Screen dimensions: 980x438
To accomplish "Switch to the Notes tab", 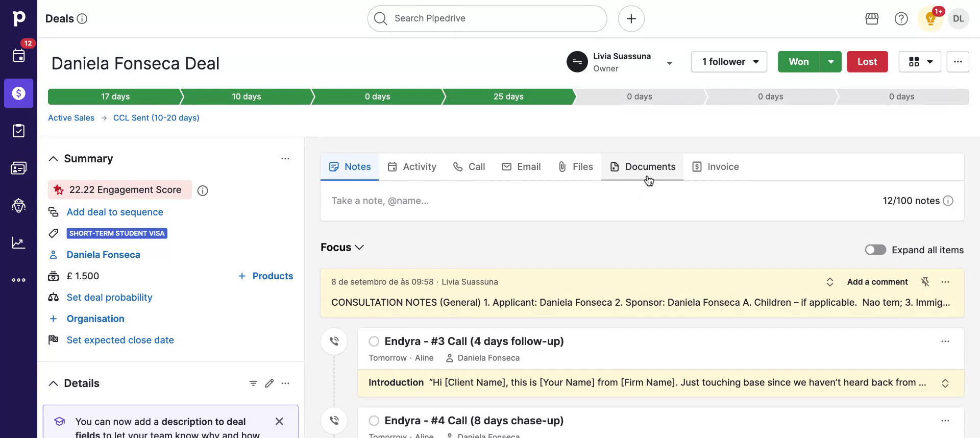I will click(350, 167).
